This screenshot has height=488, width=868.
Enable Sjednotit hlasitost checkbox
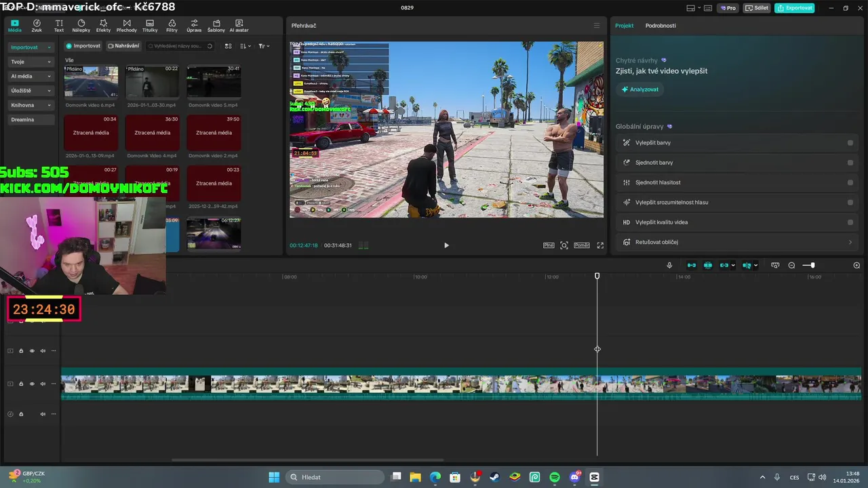[850, 182]
